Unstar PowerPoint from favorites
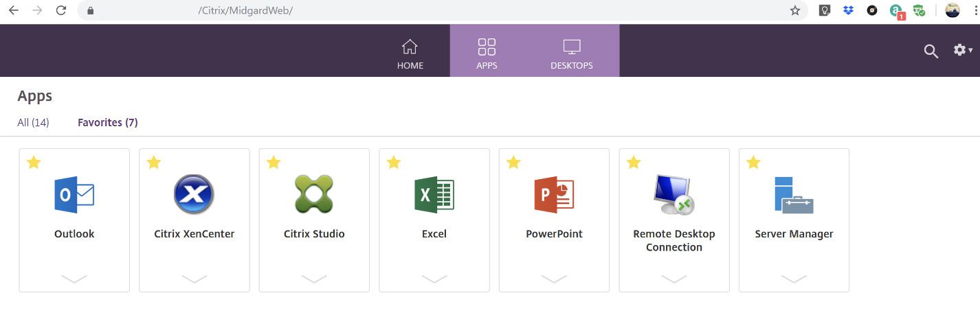The height and width of the screenshot is (326, 980). [x=513, y=163]
